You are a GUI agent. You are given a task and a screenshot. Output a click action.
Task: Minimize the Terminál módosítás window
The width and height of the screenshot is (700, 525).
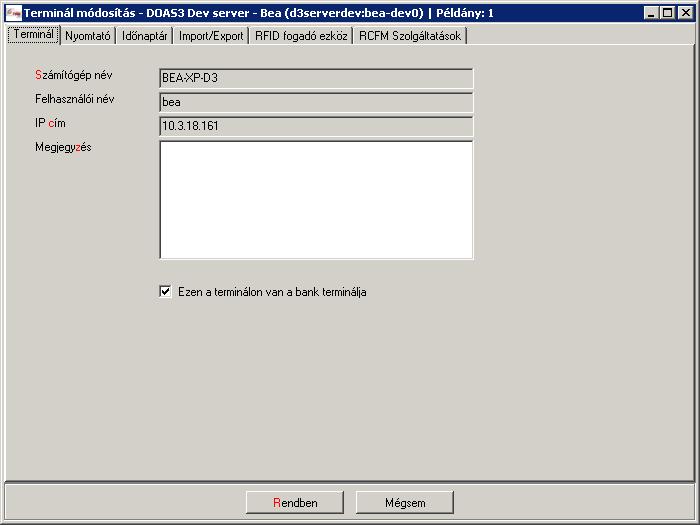pyautogui.click(x=651, y=13)
